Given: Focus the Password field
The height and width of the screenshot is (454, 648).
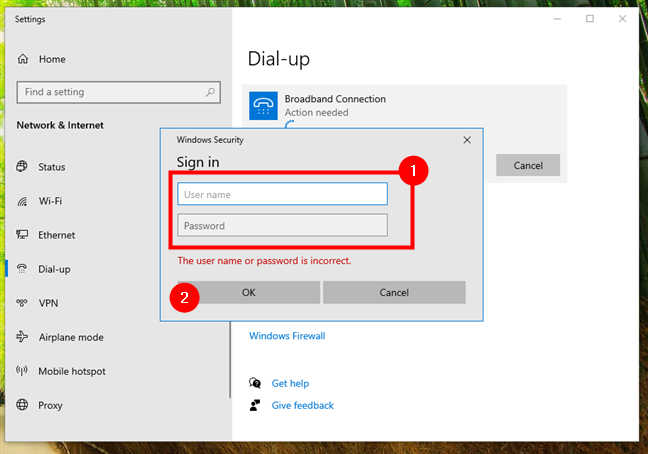Looking at the screenshot, I should (x=283, y=225).
